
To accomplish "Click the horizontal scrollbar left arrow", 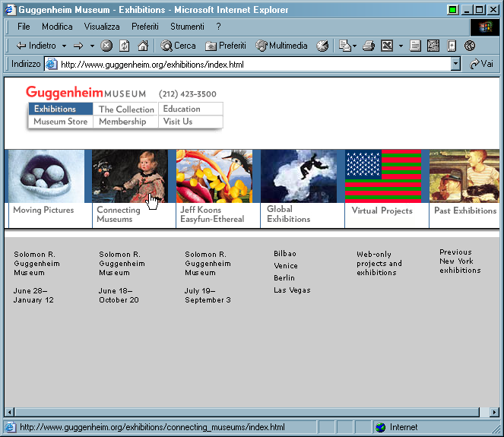I will pos(10,412).
